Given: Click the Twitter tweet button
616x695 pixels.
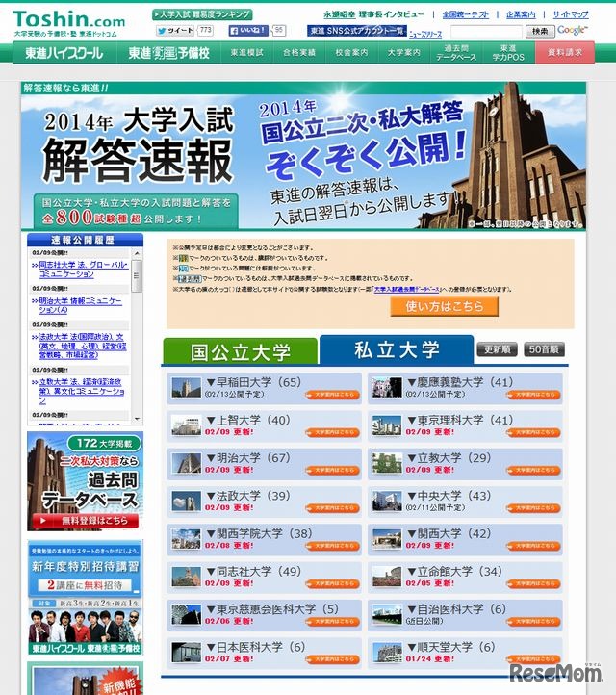Looking at the screenshot, I should click(175, 30).
